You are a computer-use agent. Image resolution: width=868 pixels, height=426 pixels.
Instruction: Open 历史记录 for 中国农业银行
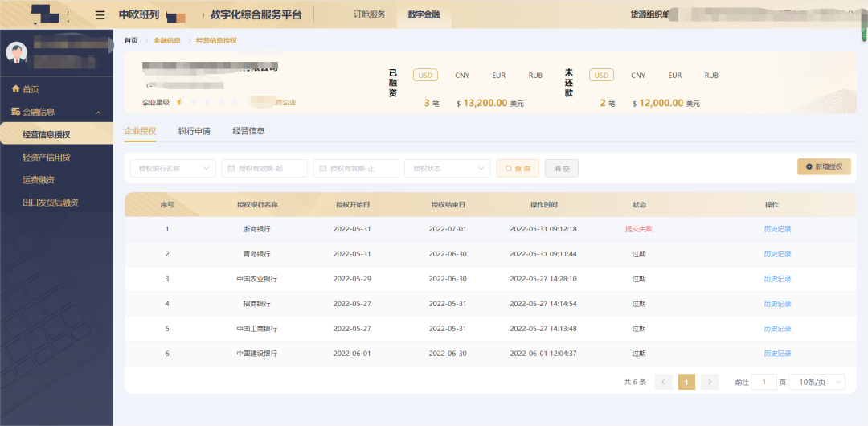(x=777, y=279)
